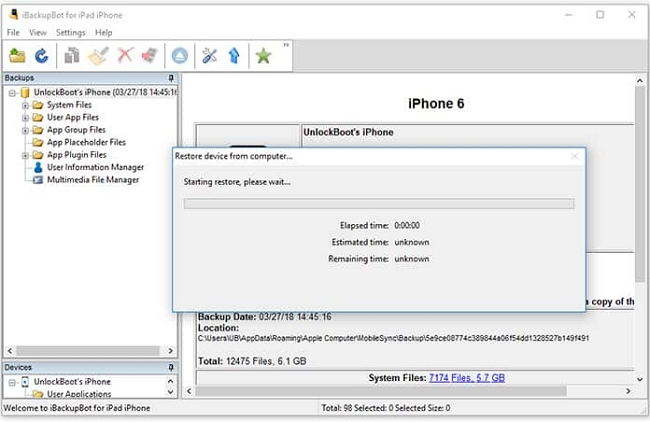Click the backup Location path text

pos(393,338)
